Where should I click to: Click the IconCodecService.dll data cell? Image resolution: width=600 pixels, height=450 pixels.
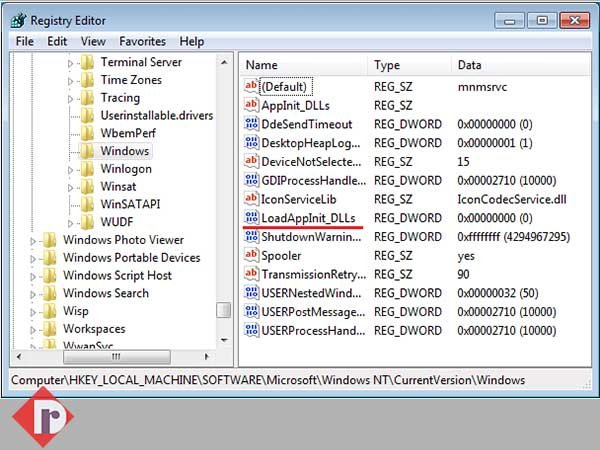[x=512, y=199]
